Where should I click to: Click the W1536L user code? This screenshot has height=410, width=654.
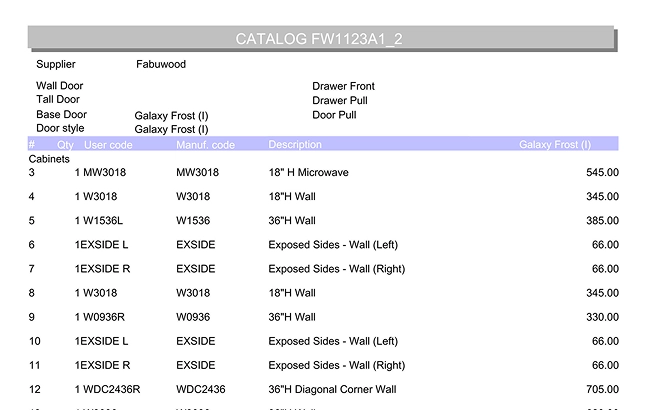[x=103, y=220]
